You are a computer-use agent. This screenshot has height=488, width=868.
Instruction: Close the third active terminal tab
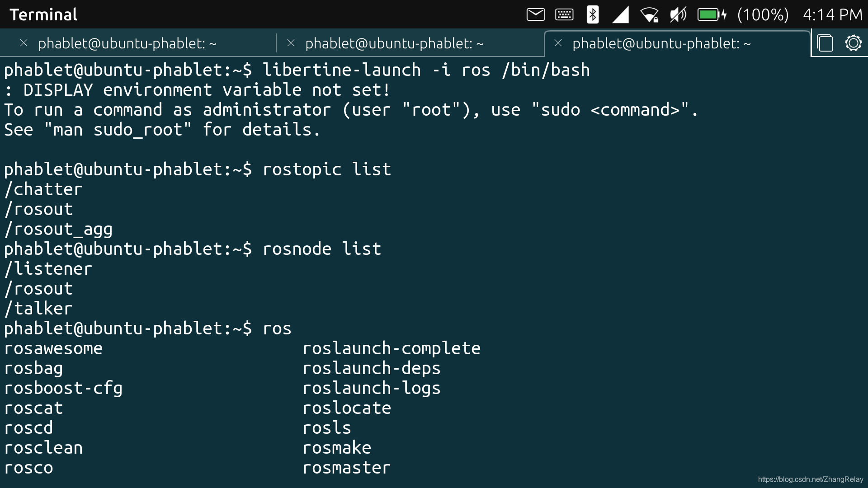pyautogui.click(x=558, y=43)
